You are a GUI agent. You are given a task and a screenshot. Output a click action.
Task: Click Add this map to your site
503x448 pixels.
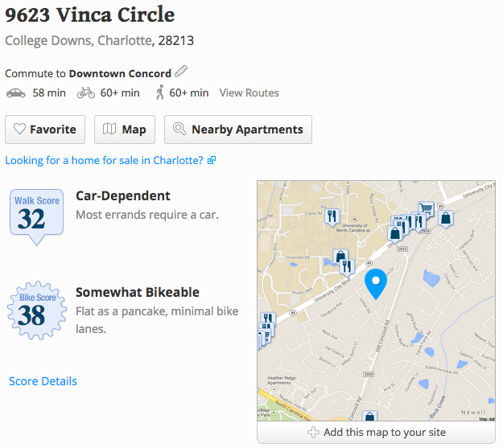point(377,433)
